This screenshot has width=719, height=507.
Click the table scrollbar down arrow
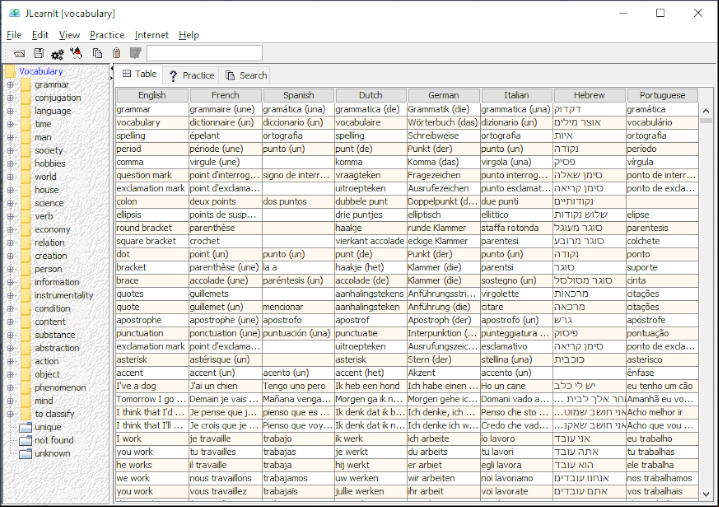click(x=706, y=494)
